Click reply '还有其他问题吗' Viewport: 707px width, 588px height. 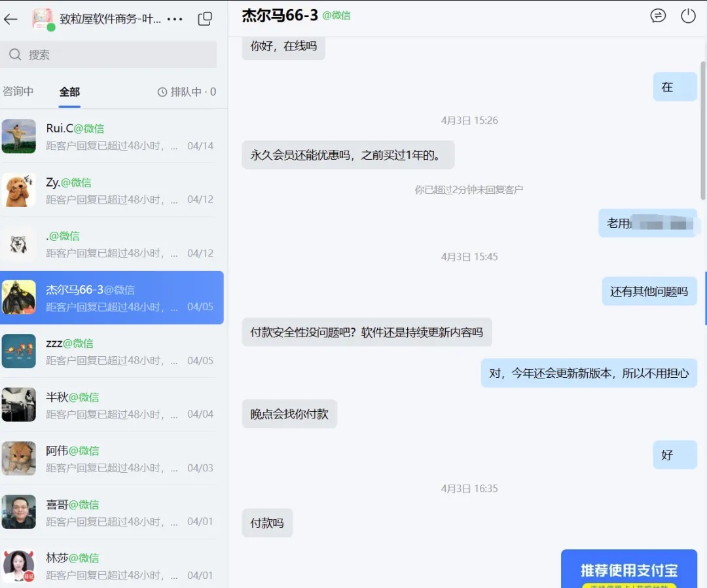pos(649,291)
